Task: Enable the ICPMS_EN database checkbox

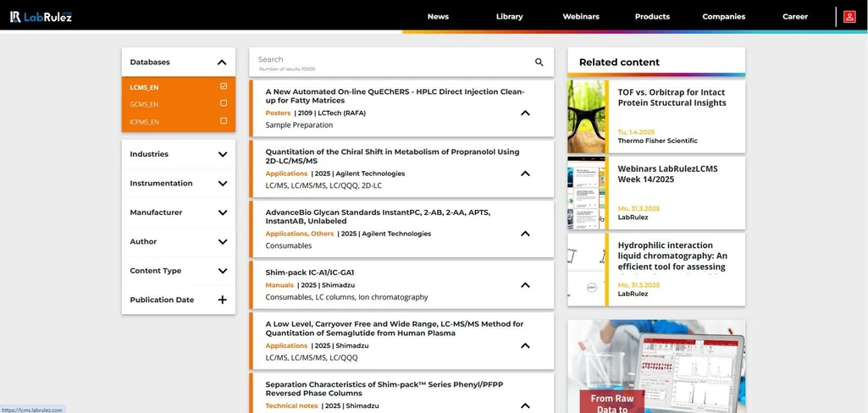Action: tap(224, 121)
